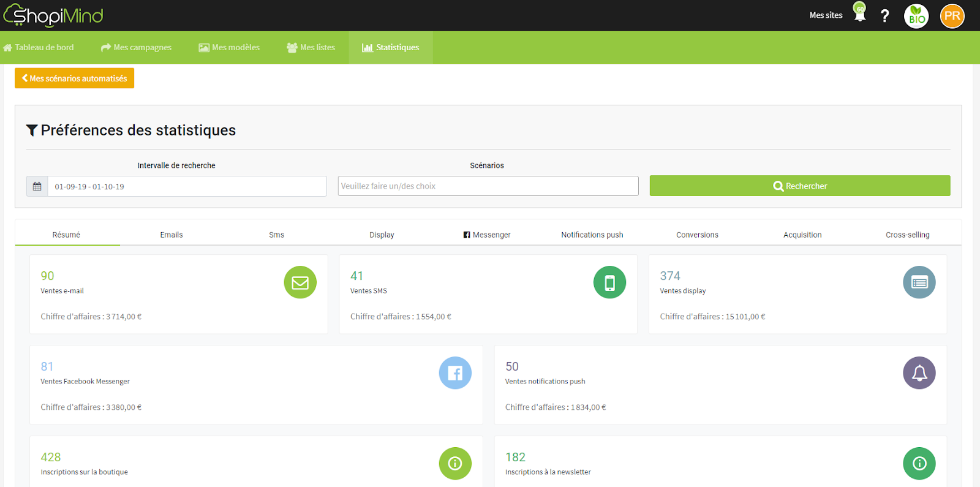
Task: Click the calendar icon beside date range
Action: tap(37, 186)
